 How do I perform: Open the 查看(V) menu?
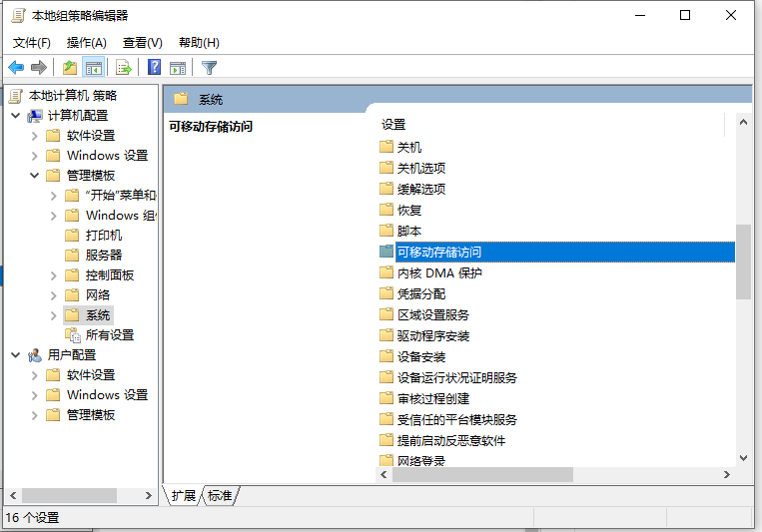[x=143, y=43]
